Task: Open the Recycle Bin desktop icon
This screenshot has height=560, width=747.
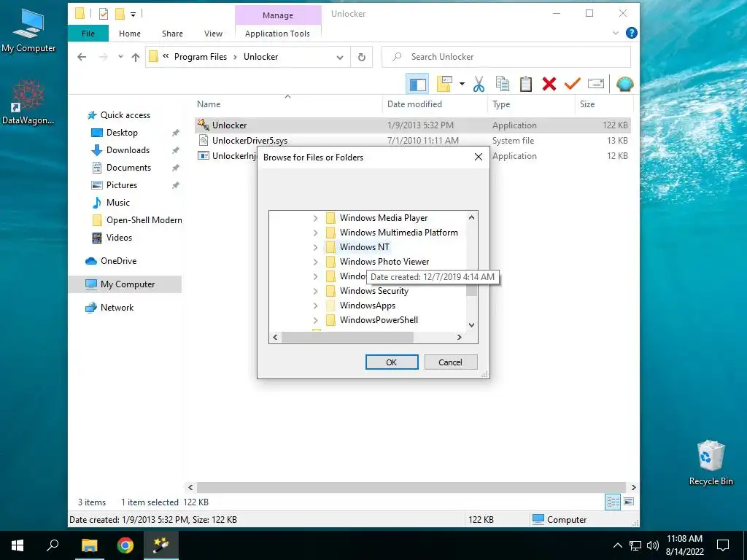Action: click(x=711, y=462)
